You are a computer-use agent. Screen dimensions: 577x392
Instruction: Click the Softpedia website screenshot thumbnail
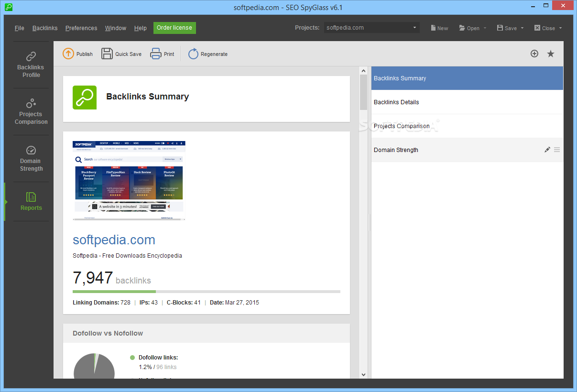(x=129, y=181)
